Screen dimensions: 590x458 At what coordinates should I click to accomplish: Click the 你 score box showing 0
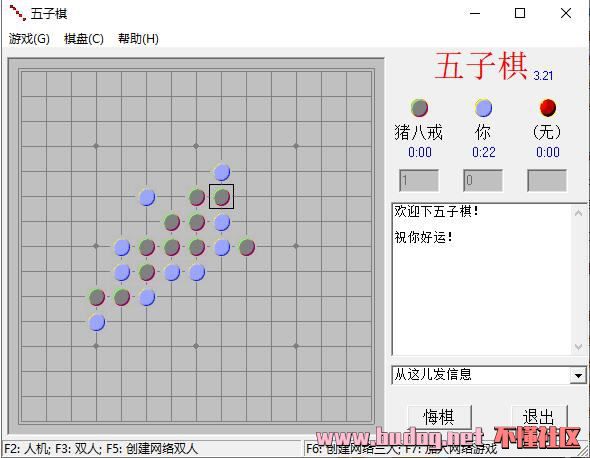(x=483, y=181)
